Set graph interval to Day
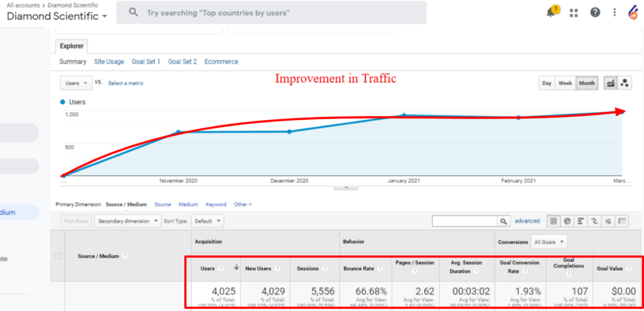This screenshot has height=311, width=644. 547,83
